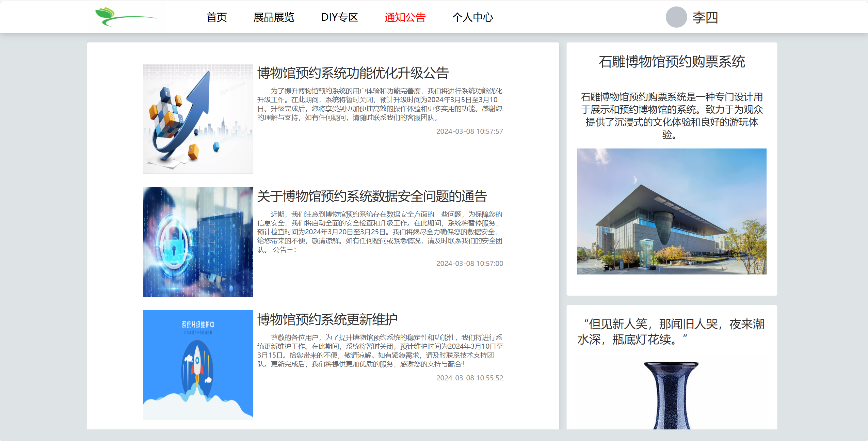Open the 关于博物馆预约系统数据安全问题的通告 headline
This screenshot has height=441, width=868.
[372, 196]
